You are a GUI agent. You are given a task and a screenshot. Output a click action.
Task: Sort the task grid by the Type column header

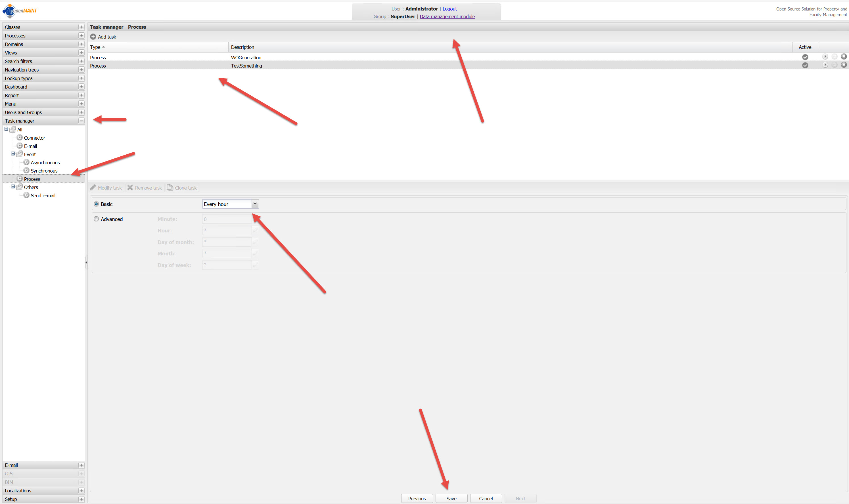[95, 47]
